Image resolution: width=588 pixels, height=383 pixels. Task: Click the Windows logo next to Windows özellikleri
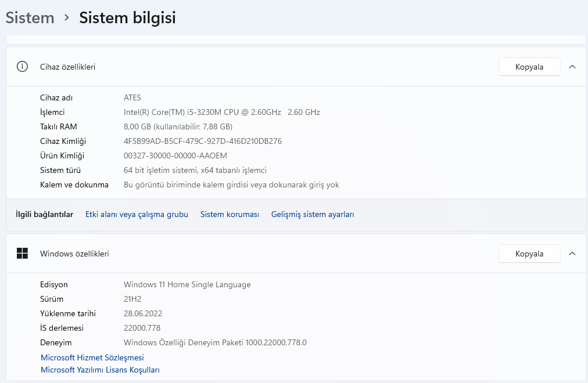coord(23,253)
